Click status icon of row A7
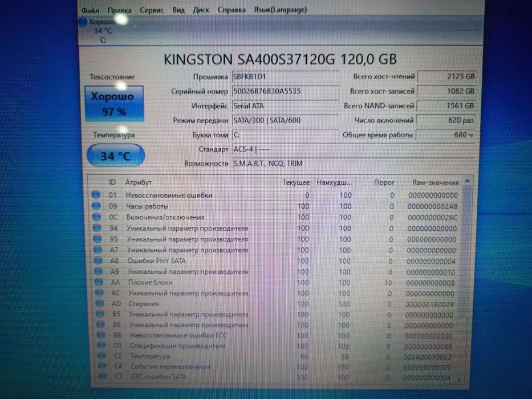532x399 pixels. pos(98,250)
